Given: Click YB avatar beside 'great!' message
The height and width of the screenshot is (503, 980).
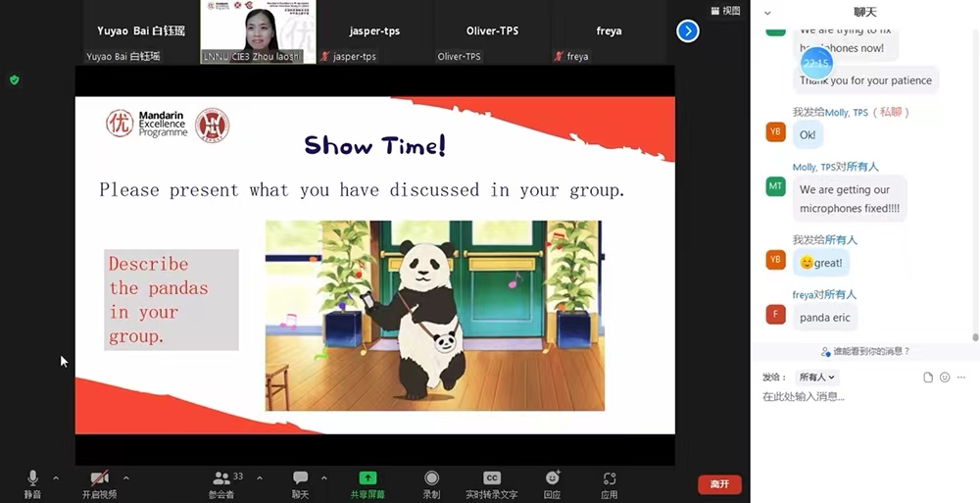Looking at the screenshot, I should tap(775, 260).
